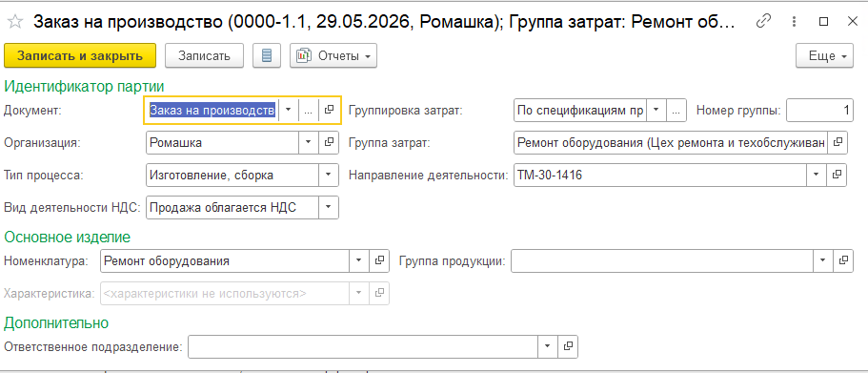
Task: Expand the Направление деятельности dropdown
Action: (816, 176)
